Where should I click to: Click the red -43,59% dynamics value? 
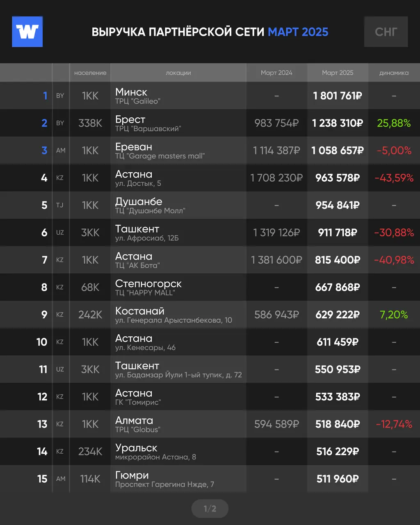tap(394, 178)
